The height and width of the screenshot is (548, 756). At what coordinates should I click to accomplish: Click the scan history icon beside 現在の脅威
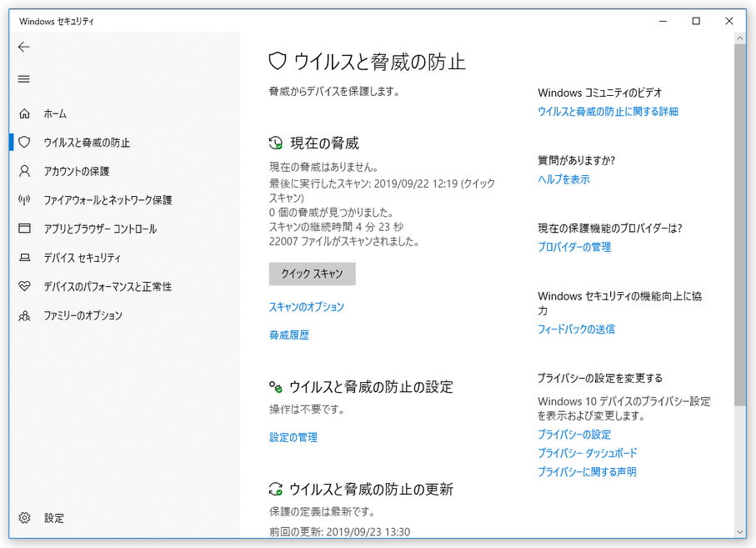[275, 143]
